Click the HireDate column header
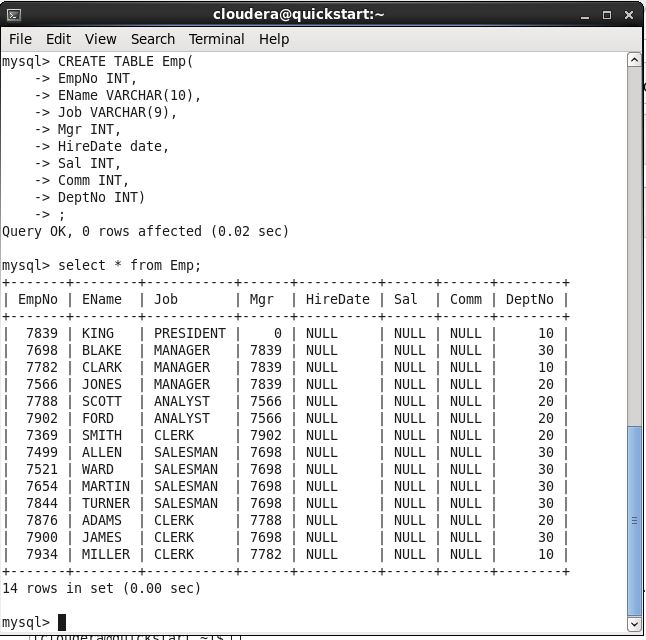This screenshot has height=640, width=646. 337,299
